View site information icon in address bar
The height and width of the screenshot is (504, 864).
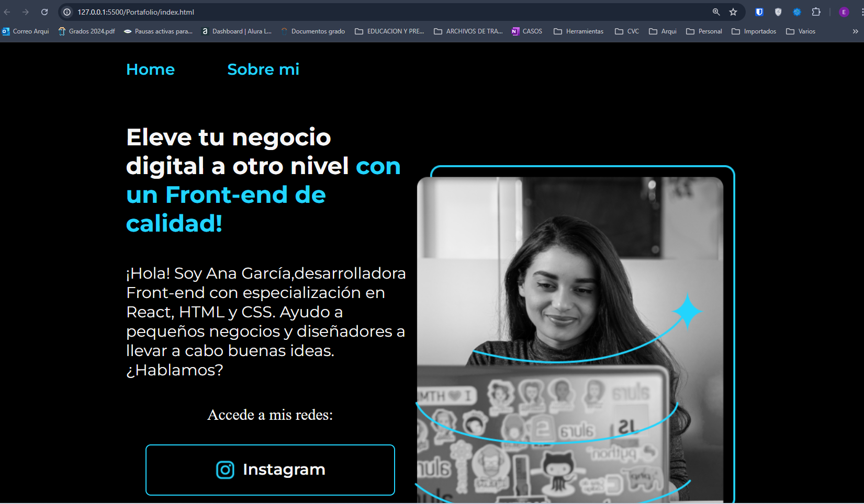(x=67, y=12)
